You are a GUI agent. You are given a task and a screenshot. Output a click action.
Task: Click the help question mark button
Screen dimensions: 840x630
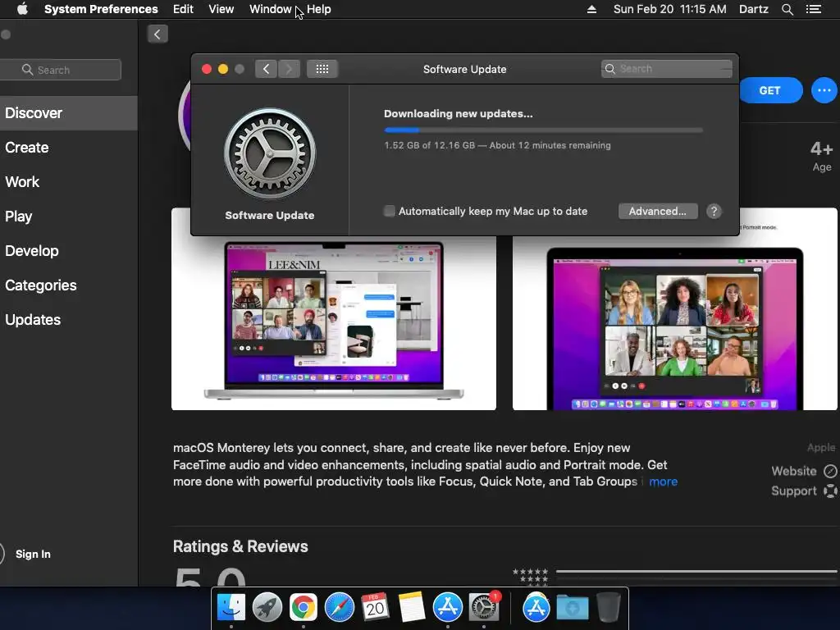714,211
